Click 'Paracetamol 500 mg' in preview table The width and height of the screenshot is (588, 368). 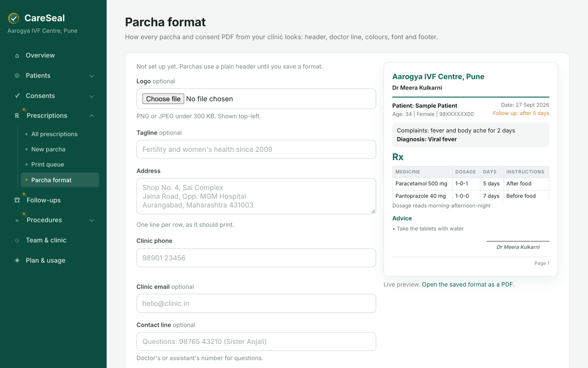pyautogui.click(x=421, y=184)
